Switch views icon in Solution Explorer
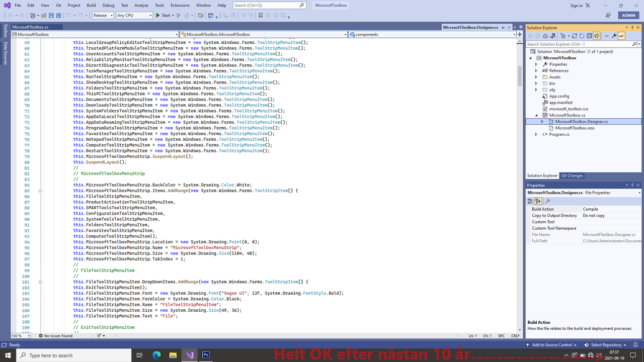The height and width of the screenshot is (362, 644). [x=553, y=36]
